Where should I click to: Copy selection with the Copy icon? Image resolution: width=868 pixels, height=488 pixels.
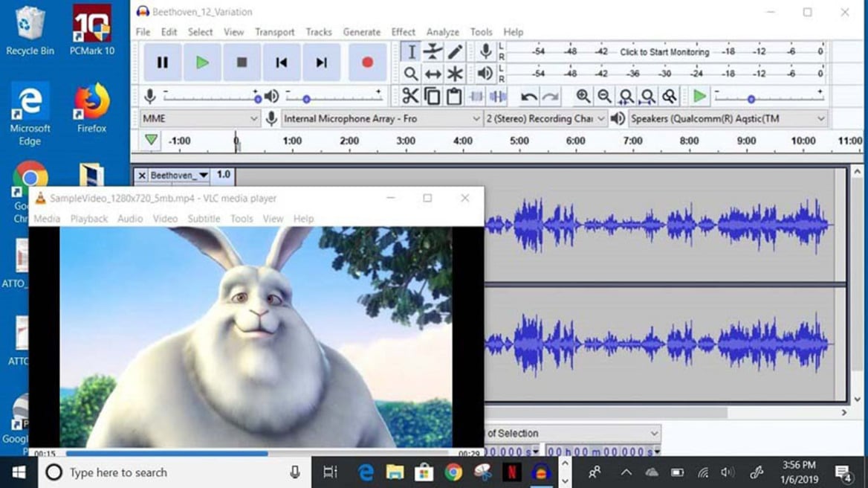pos(432,97)
